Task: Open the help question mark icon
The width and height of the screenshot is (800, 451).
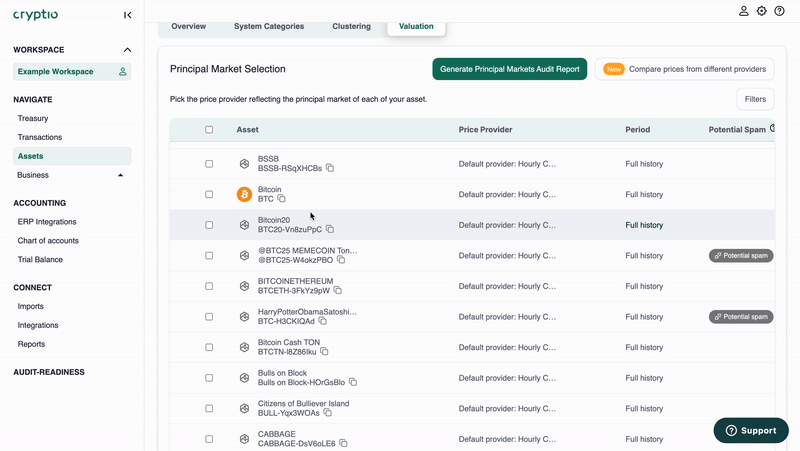Action: click(779, 11)
